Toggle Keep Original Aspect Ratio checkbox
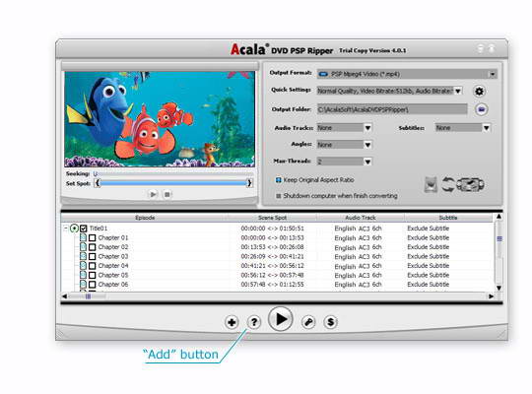Image resolution: width=532 pixels, height=394 pixels. pyautogui.click(x=278, y=180)
